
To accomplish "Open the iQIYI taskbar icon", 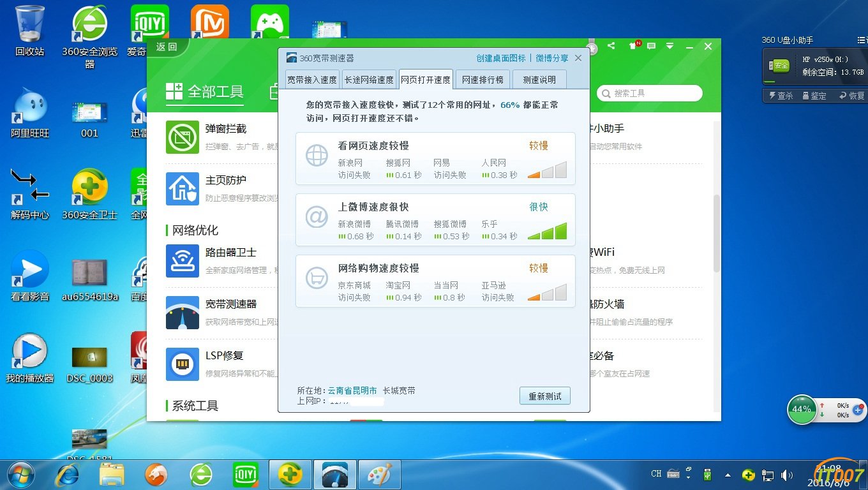I will [246, 475].
